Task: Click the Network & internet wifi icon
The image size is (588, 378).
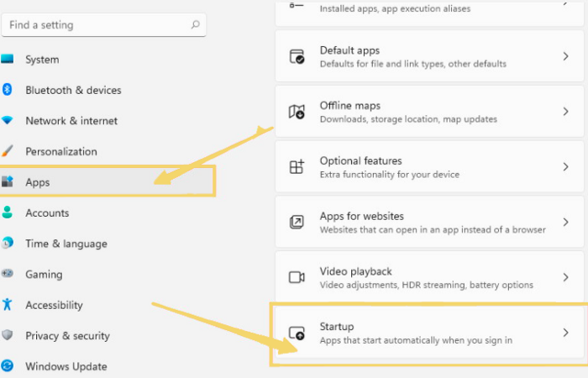Action: point(8,121)
